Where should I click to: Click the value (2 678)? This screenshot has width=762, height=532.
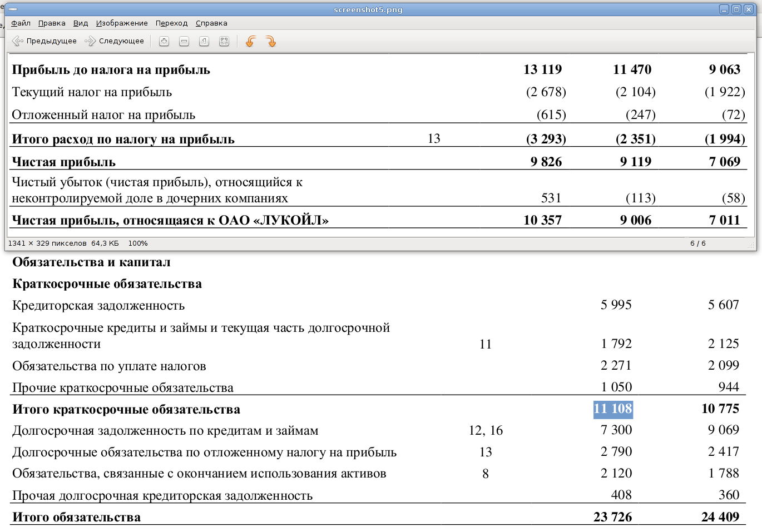click(546, 92)
